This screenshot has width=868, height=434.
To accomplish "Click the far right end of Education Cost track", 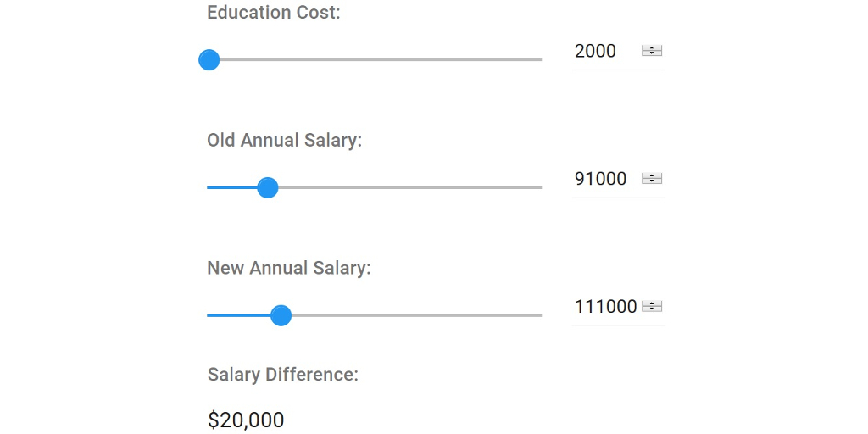I will click(x=540, y=60).
